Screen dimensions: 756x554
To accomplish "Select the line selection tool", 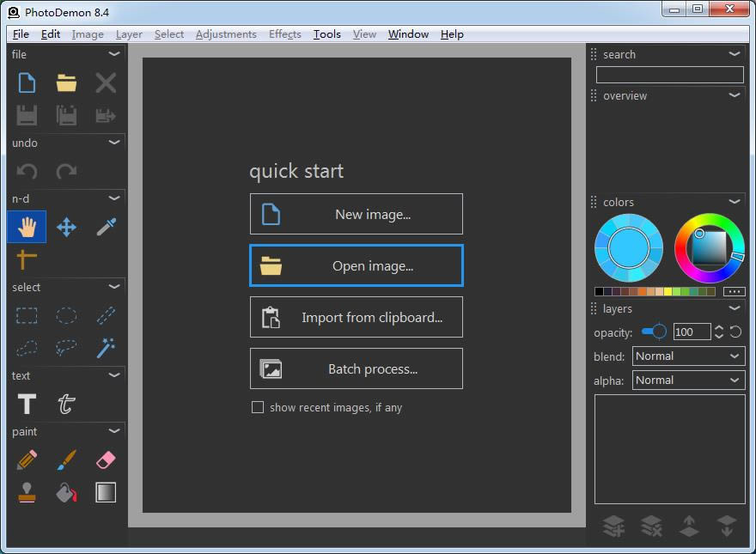I will click(x=106, y=315).
